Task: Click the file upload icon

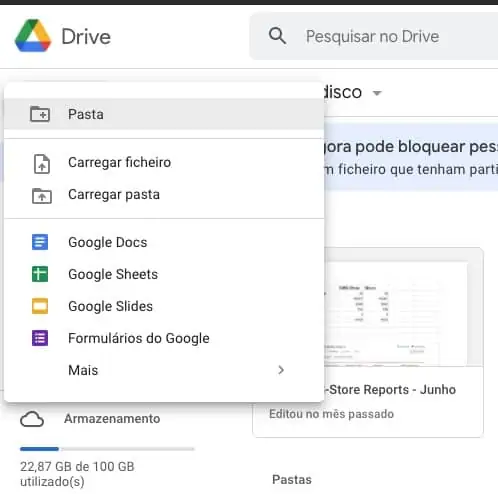Action: click(42, 164)
